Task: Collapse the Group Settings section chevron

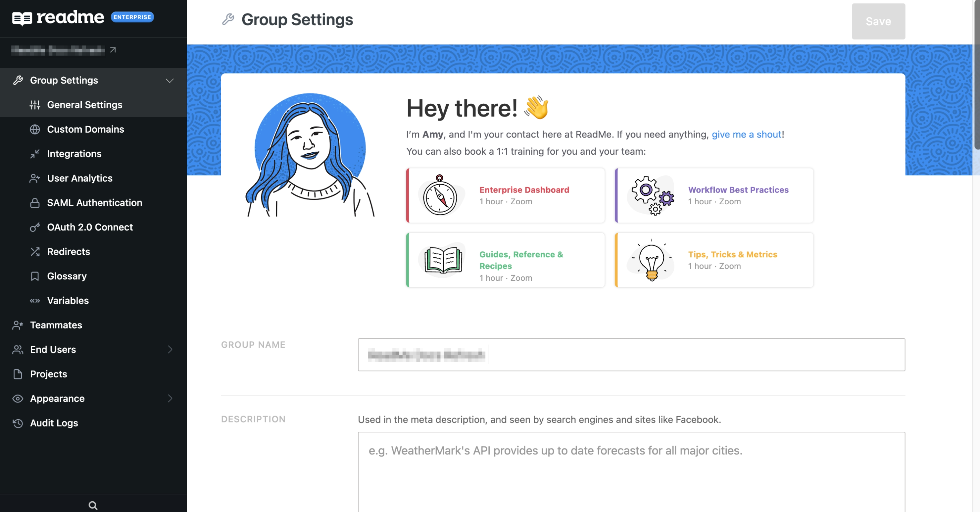Action: [x=170, y=80]
